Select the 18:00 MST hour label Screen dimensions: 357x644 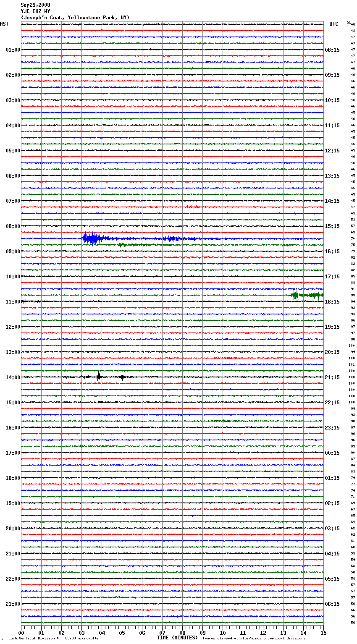pyautogui.click(x=13, y=478)
